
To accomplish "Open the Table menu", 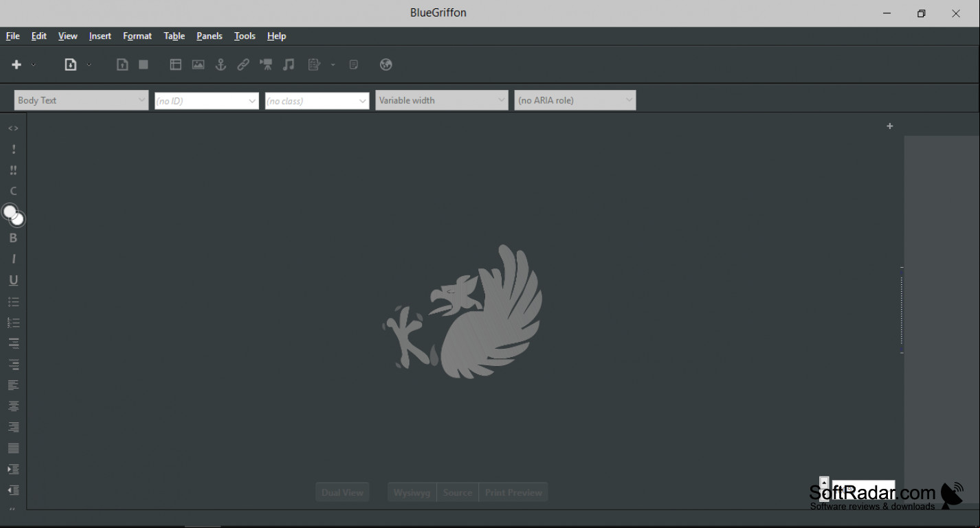I will 175,36.
